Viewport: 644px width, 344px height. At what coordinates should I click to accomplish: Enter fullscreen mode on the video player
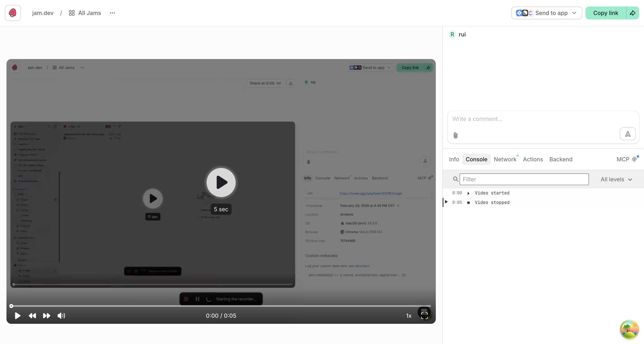[x=424, y=316]
